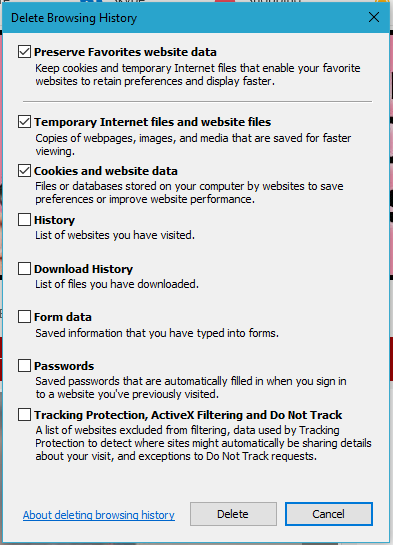Open About deleting browsing history link
The height and width of the screenshot is (545, 393).
coord(99,515)
